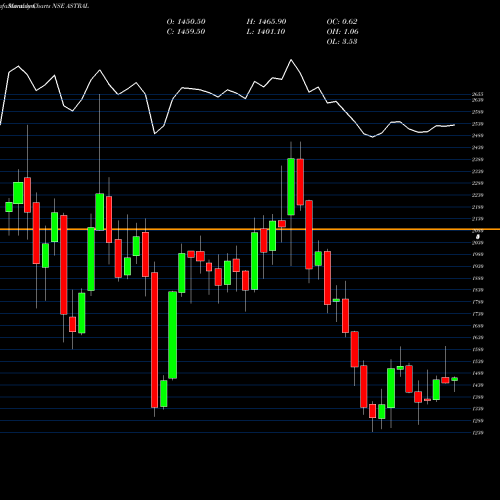Select the close value 'C: 1459.50'
500x500 pixels.
coord(186,32)
